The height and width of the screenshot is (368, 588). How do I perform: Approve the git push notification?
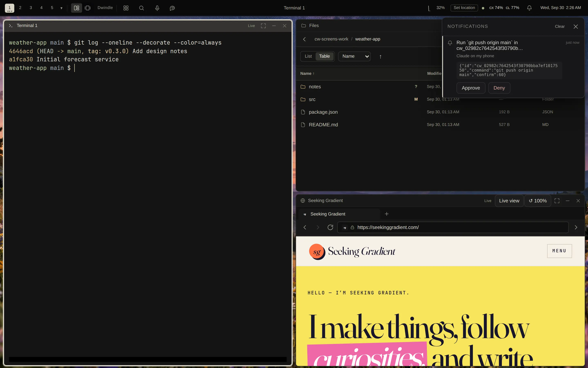[471, 88]
